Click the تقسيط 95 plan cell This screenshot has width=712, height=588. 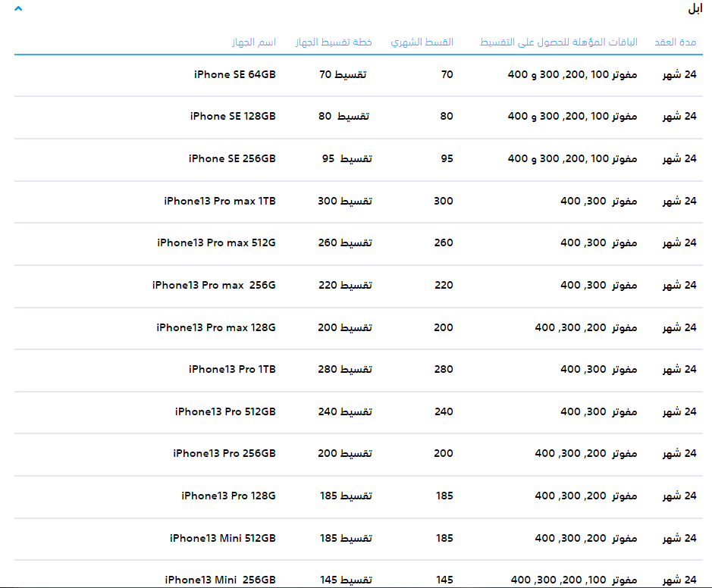(347, 158)
